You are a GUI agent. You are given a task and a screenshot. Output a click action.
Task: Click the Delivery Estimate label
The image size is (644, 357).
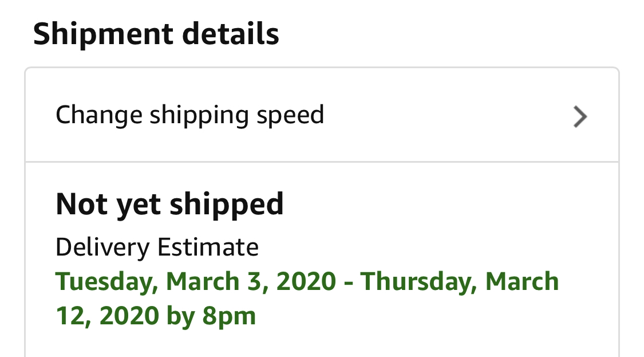157,247
